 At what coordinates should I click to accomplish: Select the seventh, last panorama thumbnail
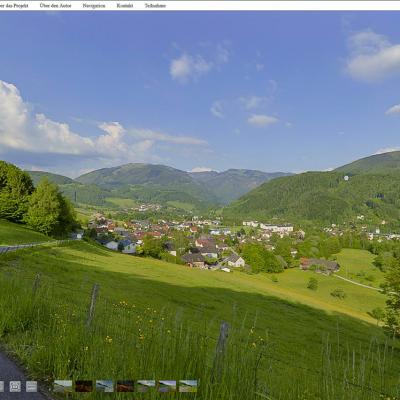(x=188, y=386)
